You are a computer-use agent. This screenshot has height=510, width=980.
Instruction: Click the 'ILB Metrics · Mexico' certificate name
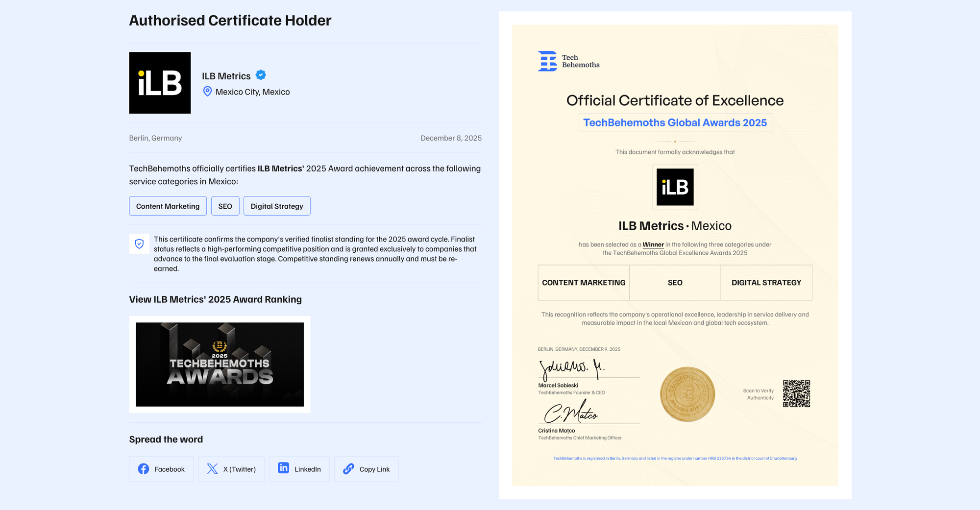(x=675, y=226)
